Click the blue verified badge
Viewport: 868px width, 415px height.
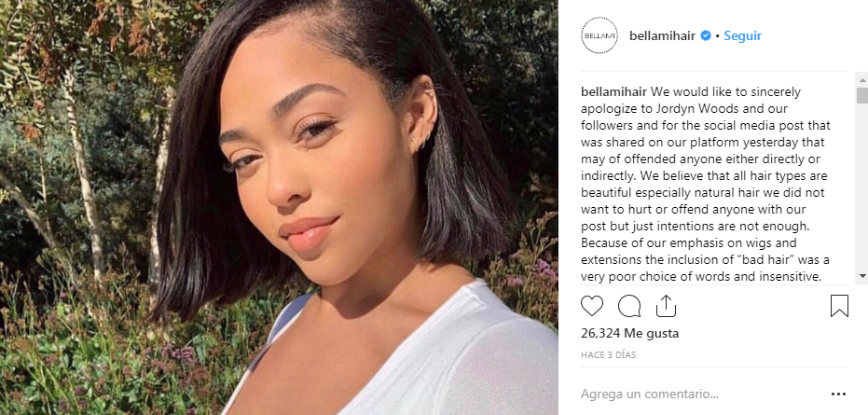click(x=705, y=35)
